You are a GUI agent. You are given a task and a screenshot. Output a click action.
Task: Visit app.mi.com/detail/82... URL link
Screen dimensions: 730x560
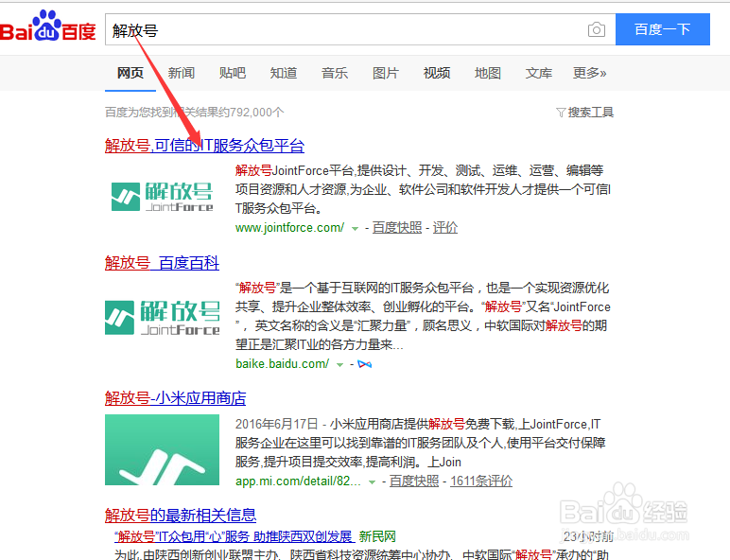click(x=298, y=481)
